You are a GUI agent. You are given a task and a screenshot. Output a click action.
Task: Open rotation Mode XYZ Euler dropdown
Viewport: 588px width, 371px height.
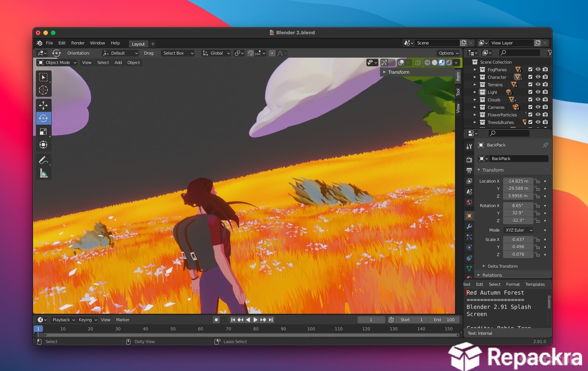[x=519, y=230]
